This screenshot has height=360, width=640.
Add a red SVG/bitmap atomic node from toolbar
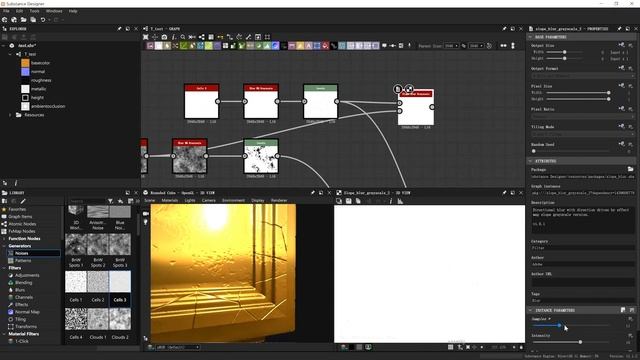click(325, 46)
